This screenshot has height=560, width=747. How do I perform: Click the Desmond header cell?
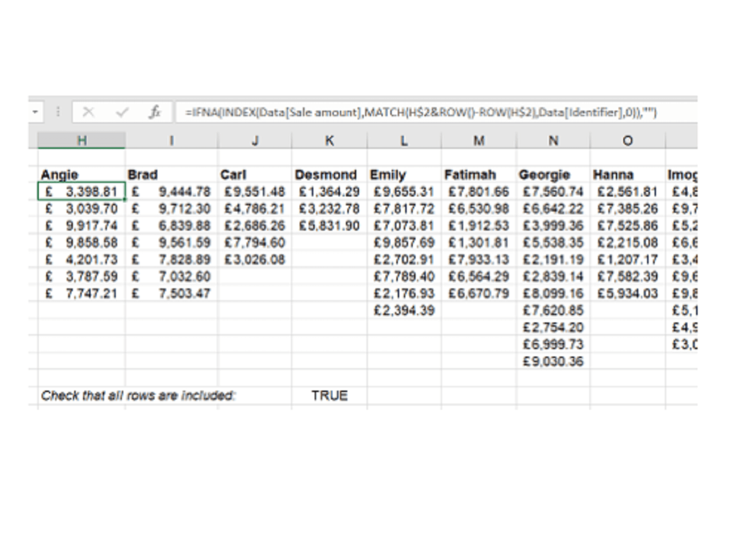(x=326, y=175)
